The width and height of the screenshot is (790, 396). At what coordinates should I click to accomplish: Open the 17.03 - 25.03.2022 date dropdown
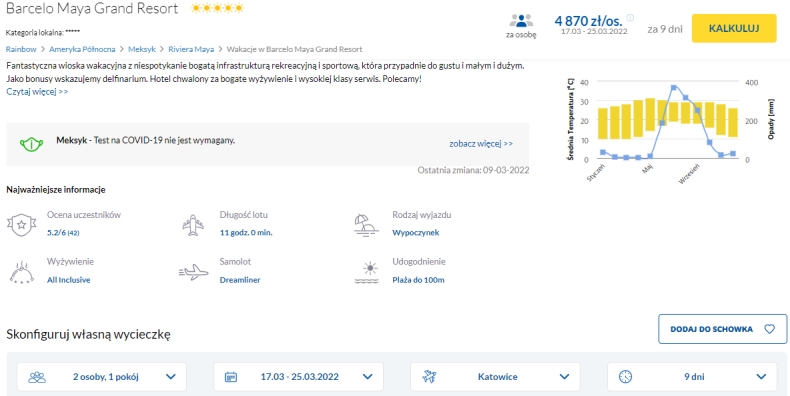point(298,376)
